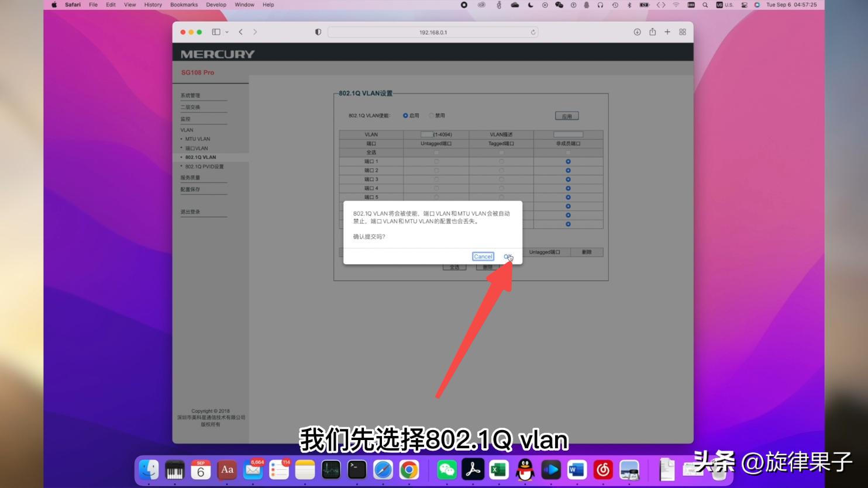Click the Bluetooth icon in the menu bar

point(629,5)
